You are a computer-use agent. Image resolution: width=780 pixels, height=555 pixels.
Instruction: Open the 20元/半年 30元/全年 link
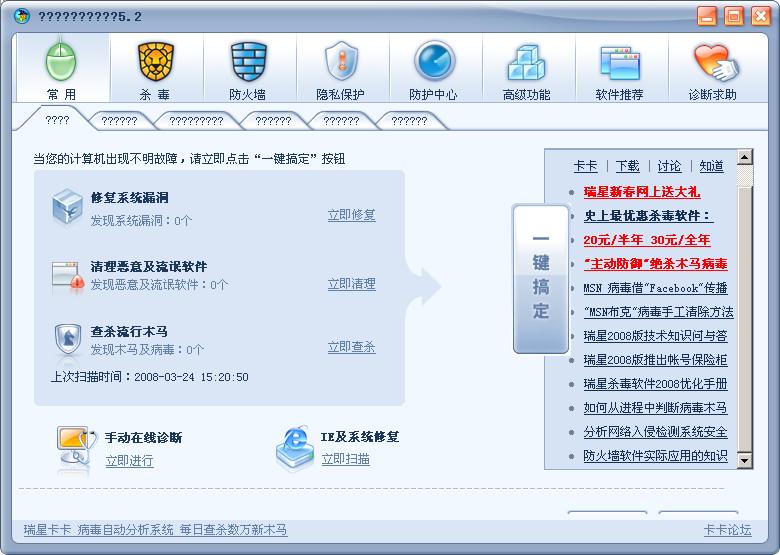(x=647, y=240)
